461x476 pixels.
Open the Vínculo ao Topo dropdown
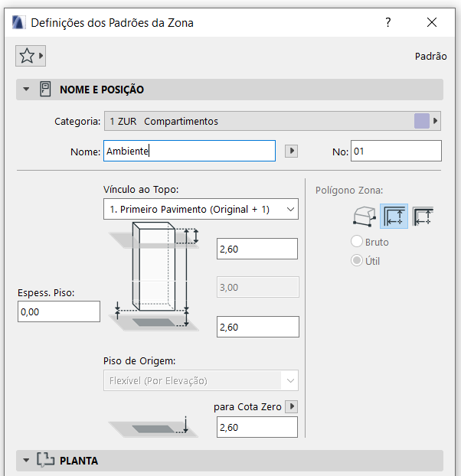(201, 209)
